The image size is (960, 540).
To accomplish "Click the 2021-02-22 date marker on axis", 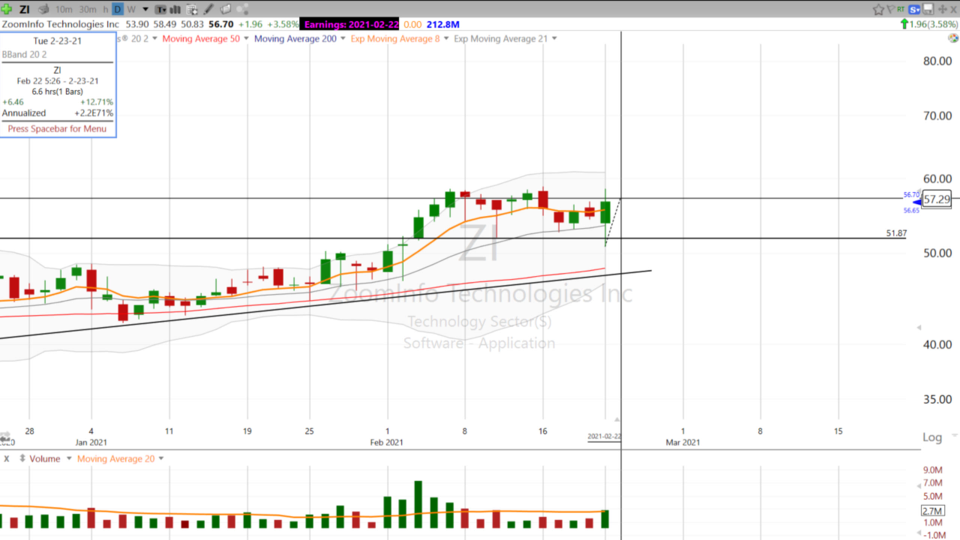I will coord(604,437).
